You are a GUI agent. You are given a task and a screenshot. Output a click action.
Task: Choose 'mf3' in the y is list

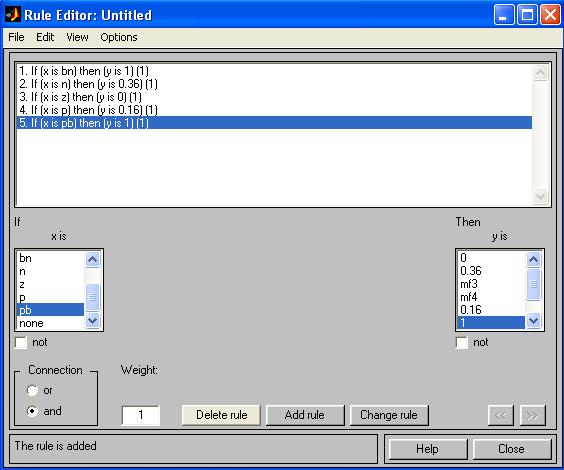(491, 284)
